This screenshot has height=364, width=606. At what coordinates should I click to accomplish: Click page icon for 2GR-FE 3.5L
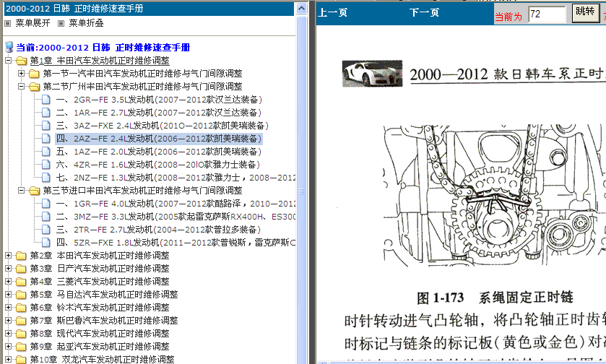coord(46,100)
